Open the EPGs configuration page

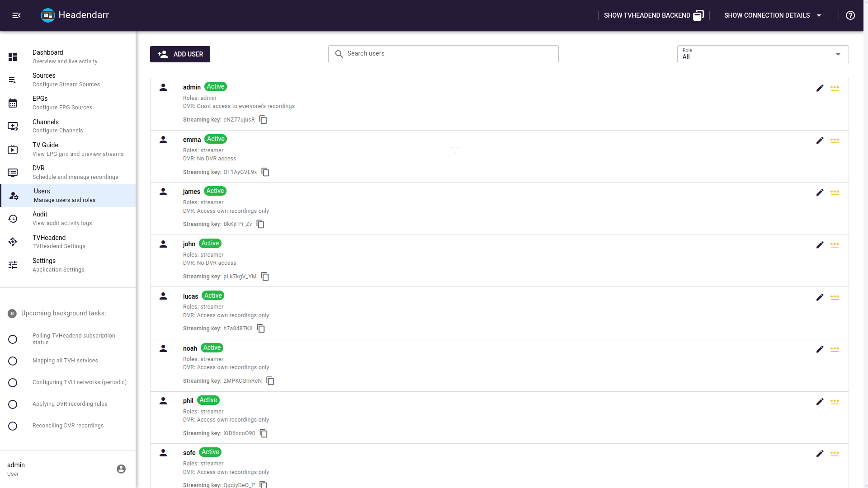click(40, 103)
